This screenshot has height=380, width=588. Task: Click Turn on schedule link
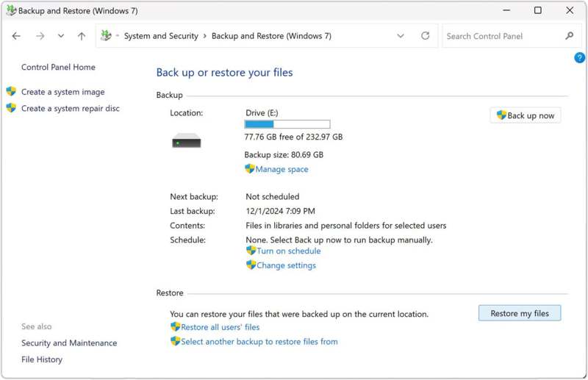click(x=288, y=251)
